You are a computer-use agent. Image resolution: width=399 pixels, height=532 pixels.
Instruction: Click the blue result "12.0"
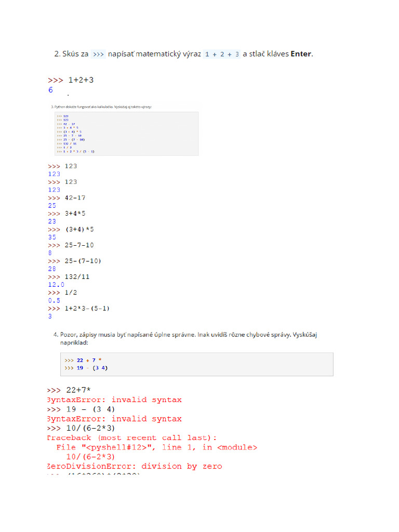[x=56, y=285]
